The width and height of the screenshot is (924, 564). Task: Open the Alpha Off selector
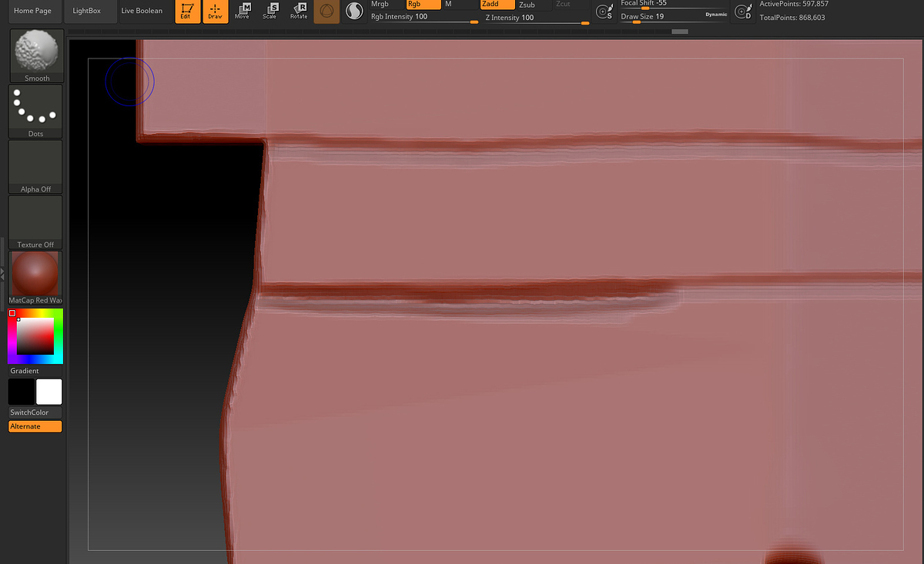[35, 167]
